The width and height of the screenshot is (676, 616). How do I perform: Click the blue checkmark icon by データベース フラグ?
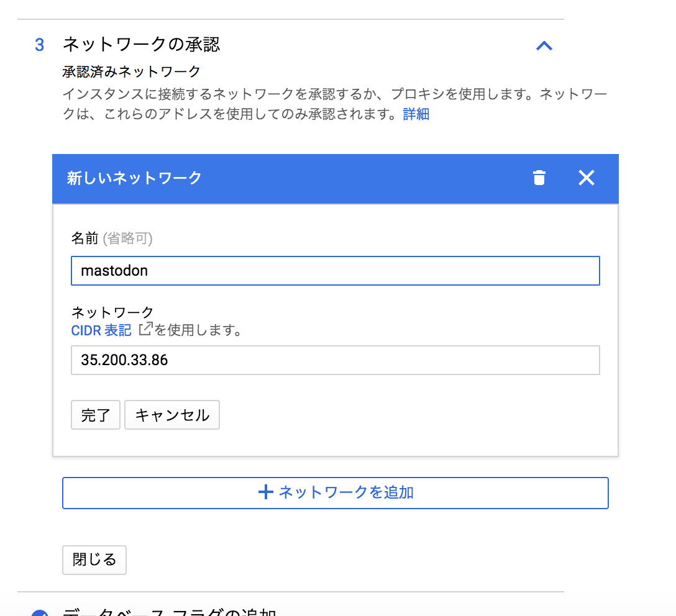[39, 612]
